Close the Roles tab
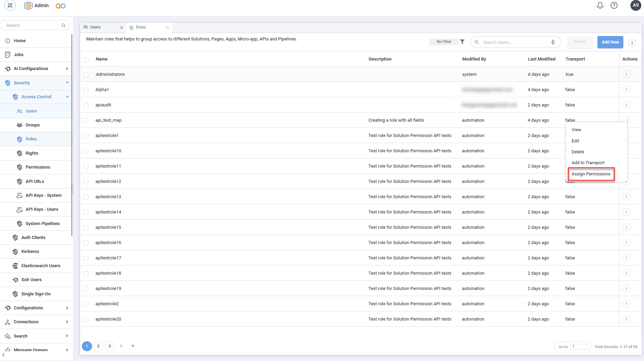The width and height of the screenshot is (644, 361). coord(167,28)
